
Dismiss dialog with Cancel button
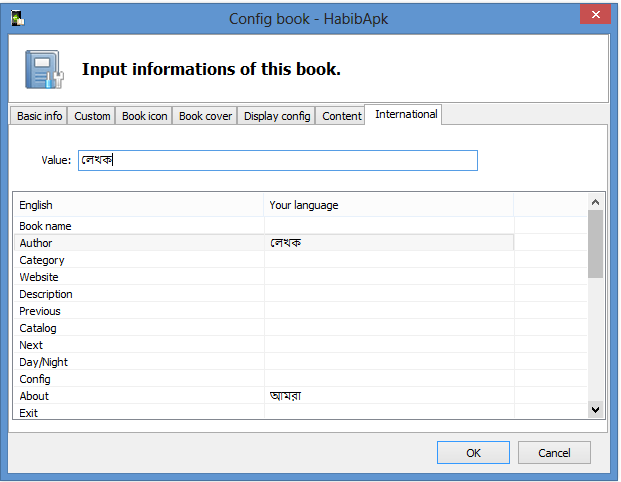tap(554, 453)
